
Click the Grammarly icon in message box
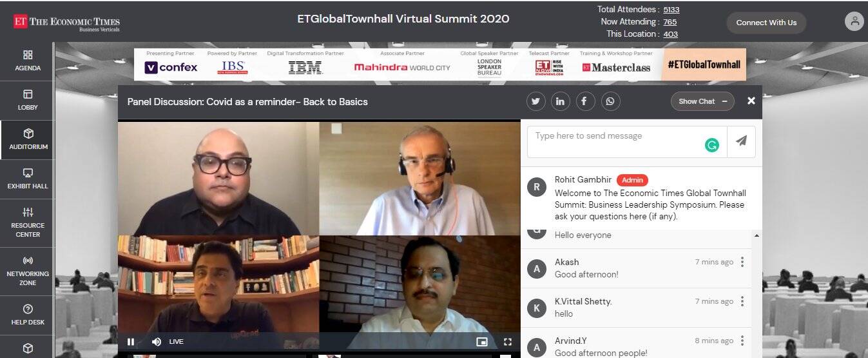point(711,146)
